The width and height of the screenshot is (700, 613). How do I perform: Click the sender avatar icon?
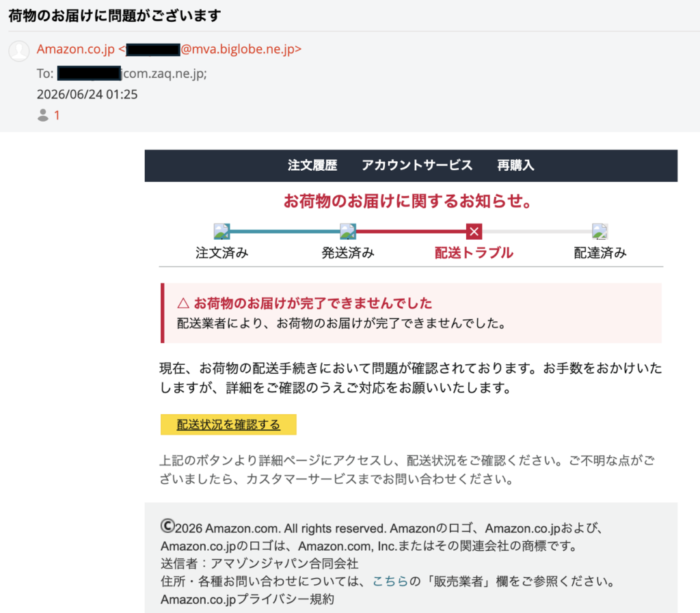[19, 51]
